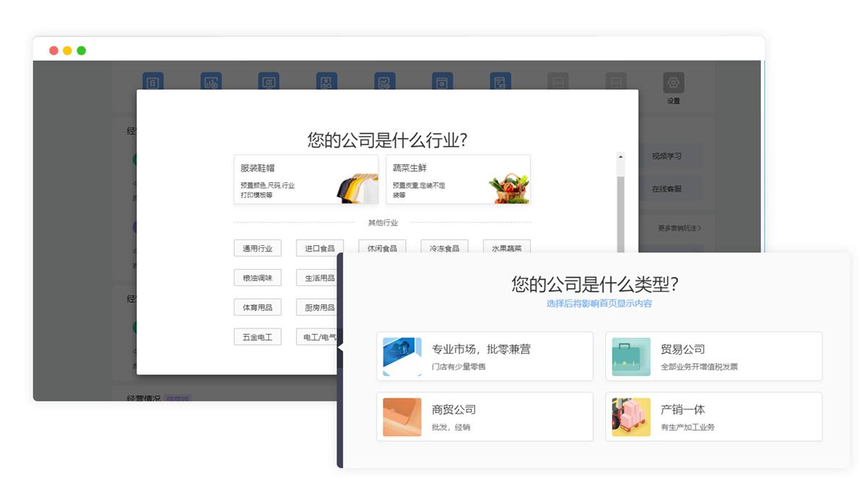
Task: Pick the 体育用品 industry button
Action: (x=258, y=307)
